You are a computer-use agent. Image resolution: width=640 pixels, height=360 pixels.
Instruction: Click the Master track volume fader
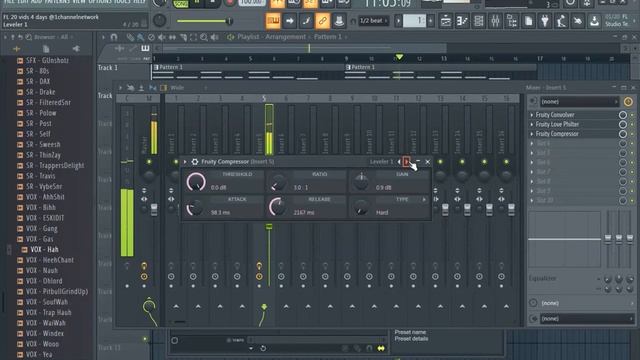click(154, 210)
